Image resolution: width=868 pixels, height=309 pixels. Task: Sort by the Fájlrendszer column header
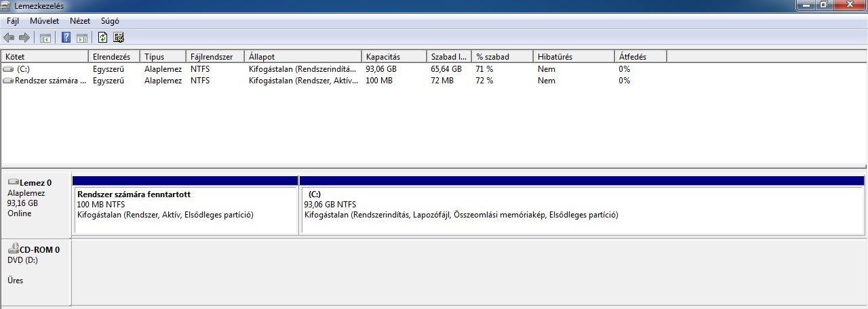216,57
